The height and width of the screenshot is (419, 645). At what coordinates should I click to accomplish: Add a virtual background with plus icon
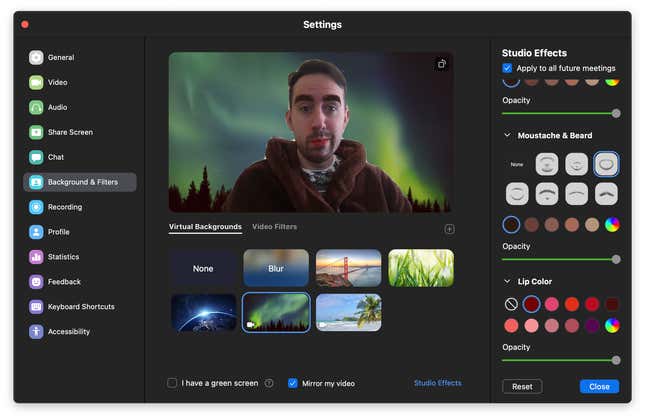pyautogui.click(x=450, y=229)
